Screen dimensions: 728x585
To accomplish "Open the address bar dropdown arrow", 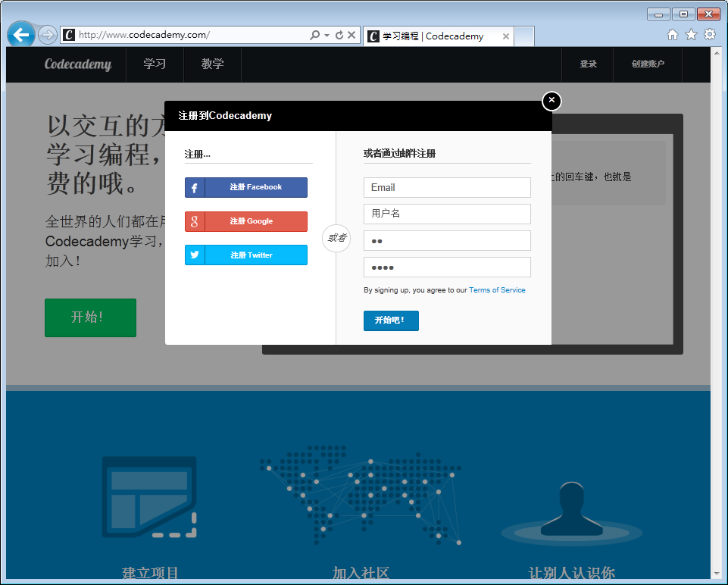I will [327, 36].
